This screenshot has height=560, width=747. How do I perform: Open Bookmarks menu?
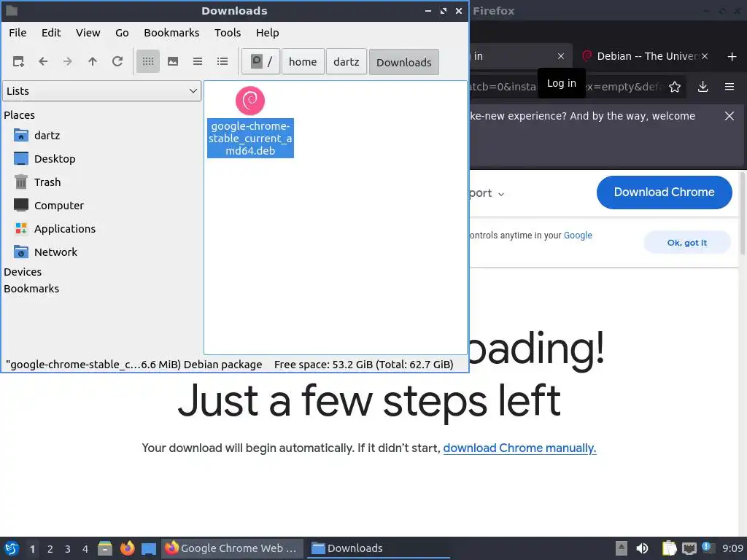pos(171,33)
